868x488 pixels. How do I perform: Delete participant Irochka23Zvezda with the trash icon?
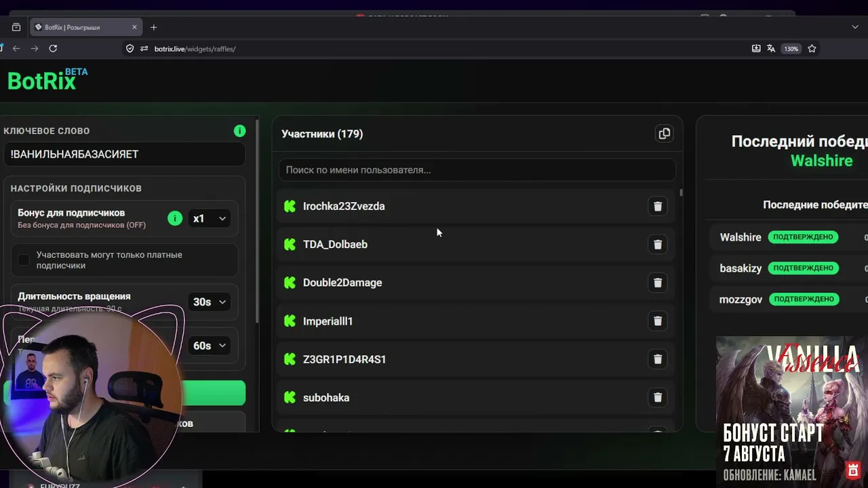[657, 206]
